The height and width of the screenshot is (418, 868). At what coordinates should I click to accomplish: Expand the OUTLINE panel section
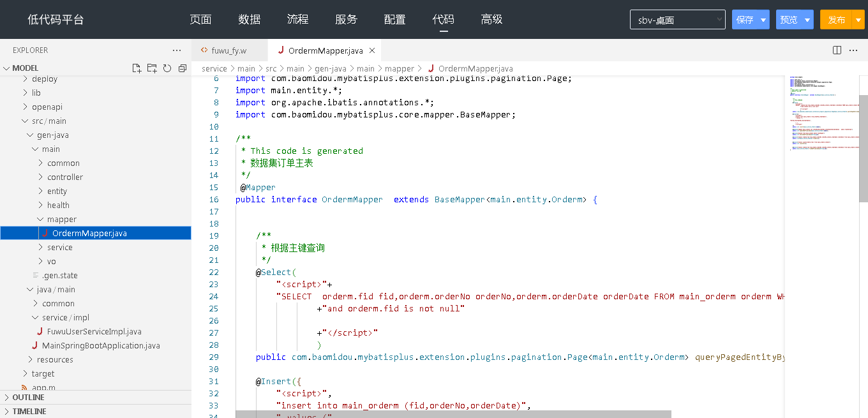28,398
